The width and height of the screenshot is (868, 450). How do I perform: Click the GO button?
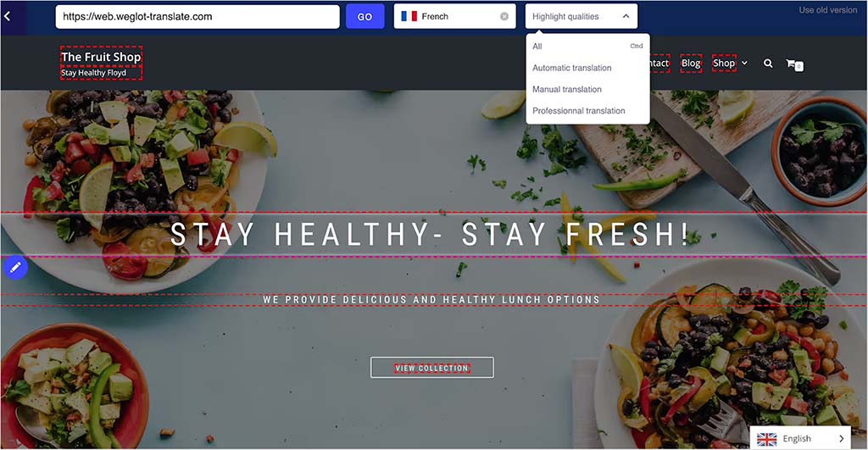tap(364, 17)
